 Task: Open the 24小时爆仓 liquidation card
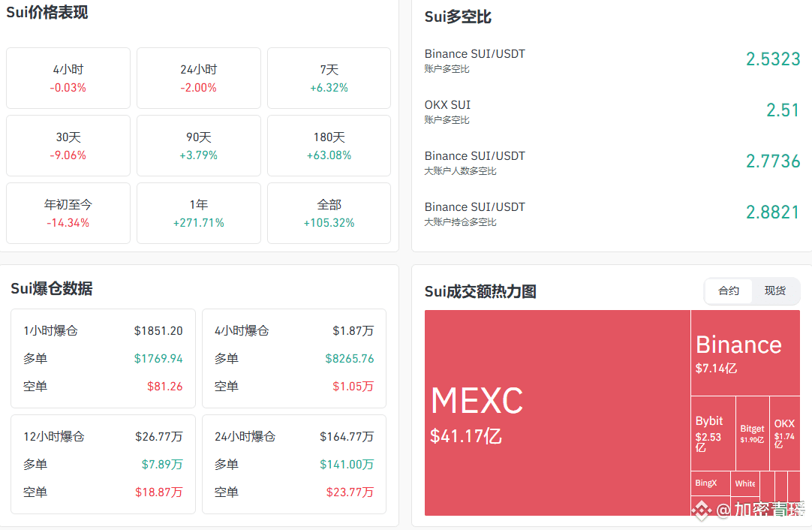(x=294, y=464)
